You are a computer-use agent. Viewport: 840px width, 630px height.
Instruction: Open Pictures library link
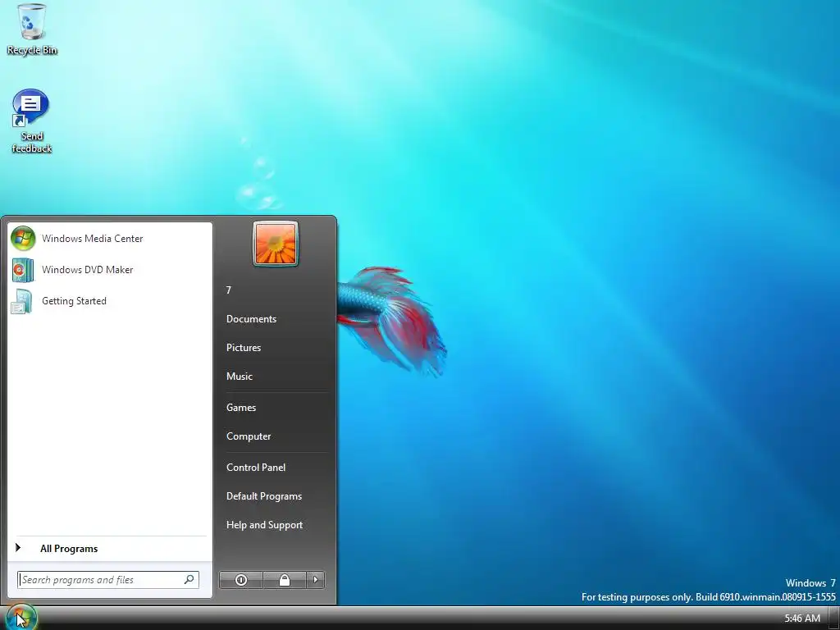[x=275, y=348]
